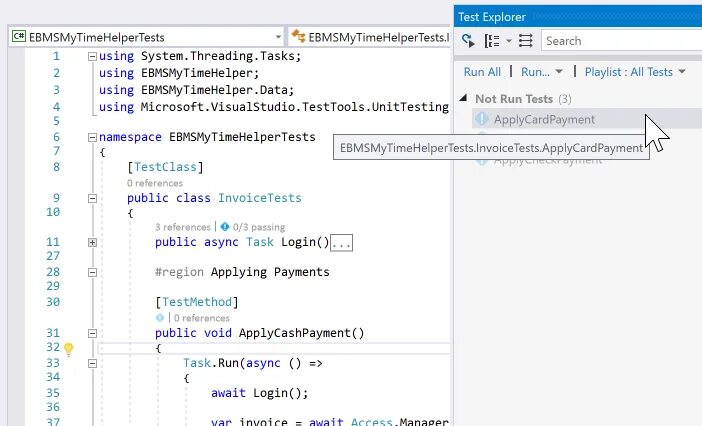Viewport: 702px width, 426px height.
Task: Click the InvoiceTests class name
Action: [260, 198]
